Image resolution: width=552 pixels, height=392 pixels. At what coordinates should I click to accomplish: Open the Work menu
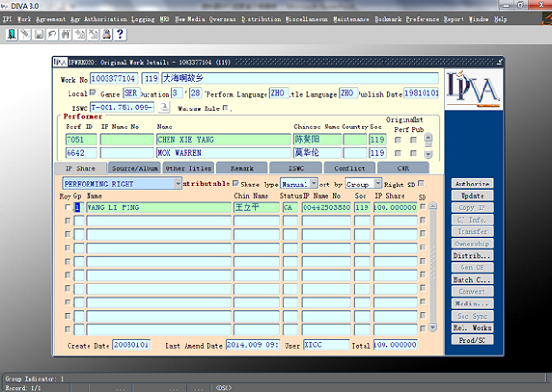tap(25, 19)
